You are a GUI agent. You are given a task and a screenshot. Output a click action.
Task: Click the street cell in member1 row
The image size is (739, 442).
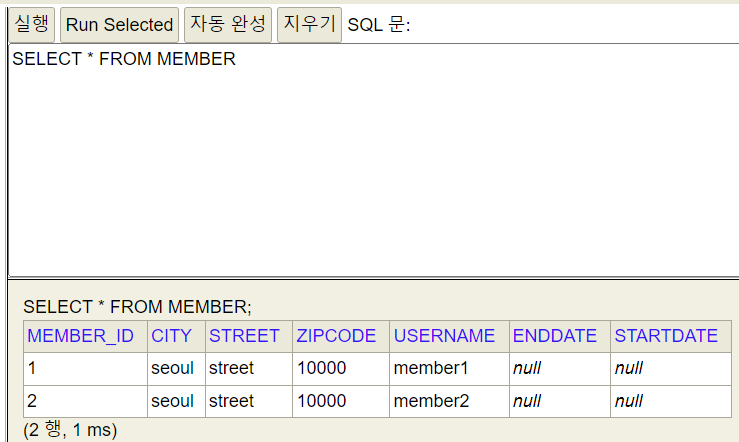249,368
